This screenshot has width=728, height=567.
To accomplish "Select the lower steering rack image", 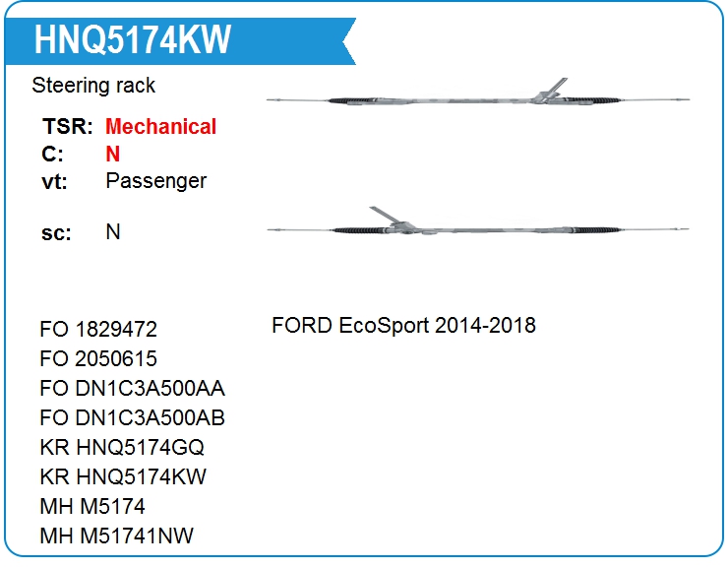I will 478,222.
